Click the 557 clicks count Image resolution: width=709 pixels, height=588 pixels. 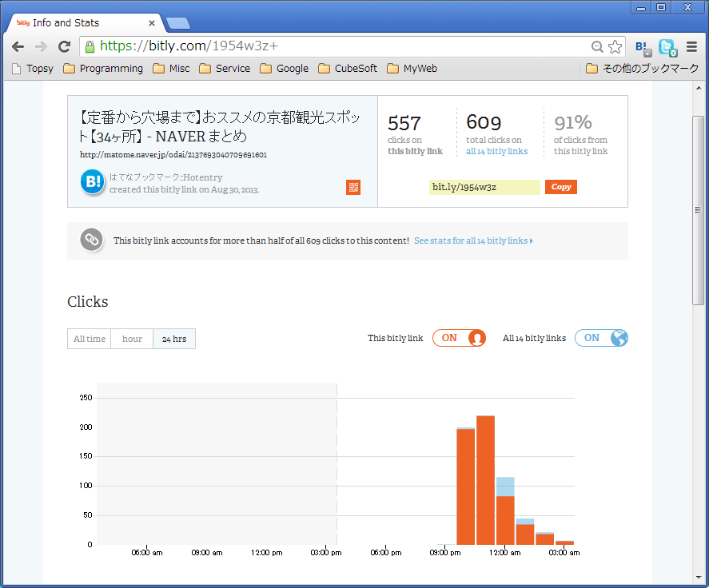click(x=404, y=123)
